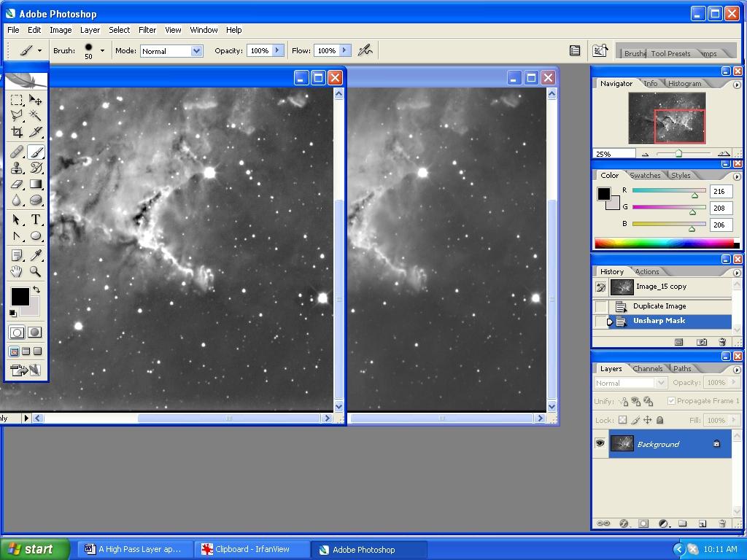747x560 pixels.
Task: Switch to the Swatches tab
Action: tap(645, 175)
